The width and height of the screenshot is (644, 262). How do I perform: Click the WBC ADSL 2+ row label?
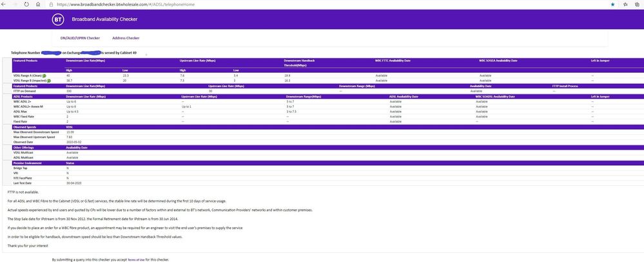(x=22, y=101)
